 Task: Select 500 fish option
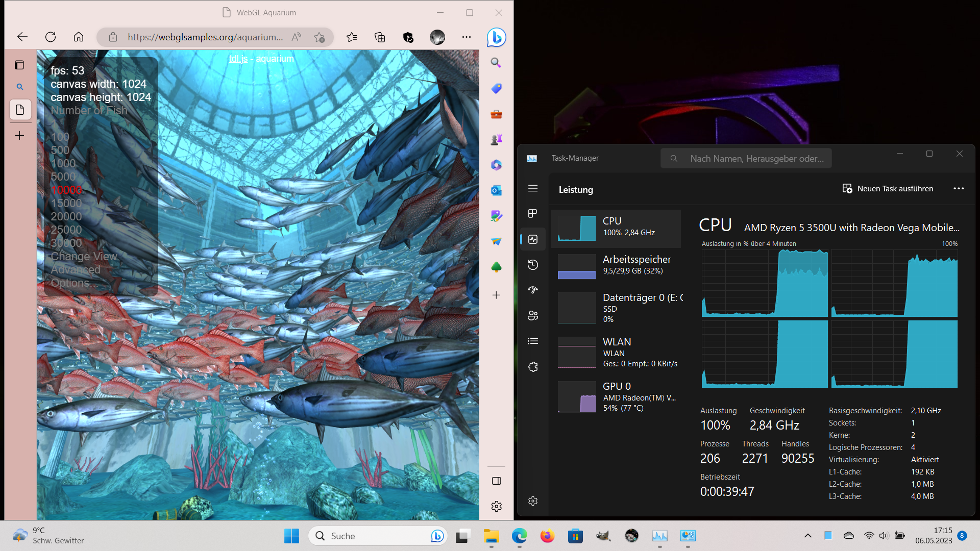[60, 150]
